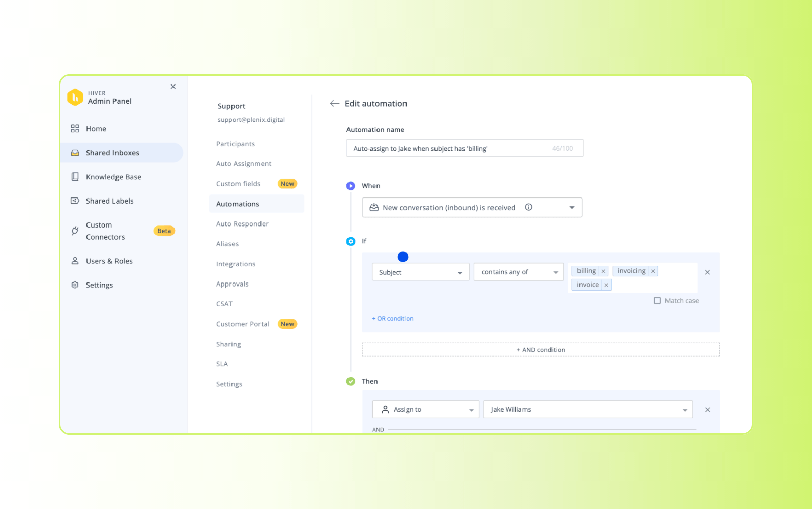Image resolution: width=812 pixels, height=509 pixels.
Task: Click the Custom Connectors plug icon
Action: click(75, 231)
